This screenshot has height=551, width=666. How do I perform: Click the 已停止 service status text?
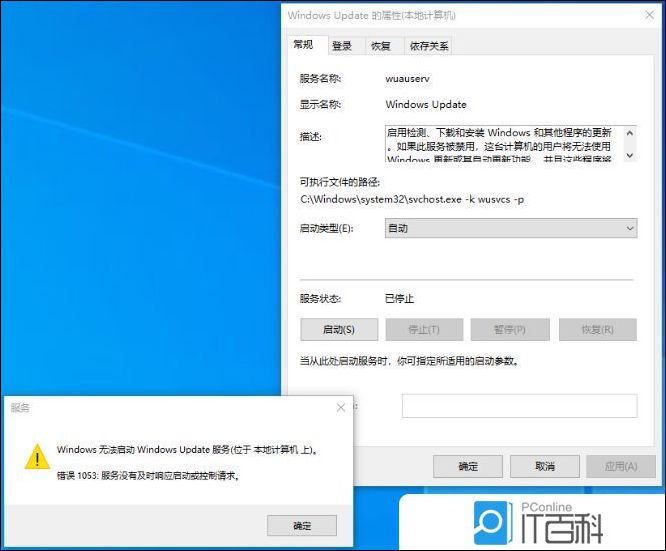pyautogui.click(x=399, y=299)
